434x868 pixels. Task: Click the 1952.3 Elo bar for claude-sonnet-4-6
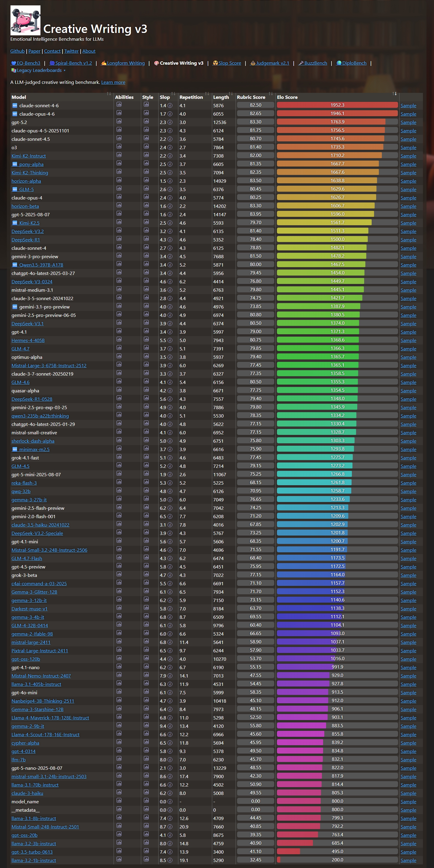coord(337,105)
